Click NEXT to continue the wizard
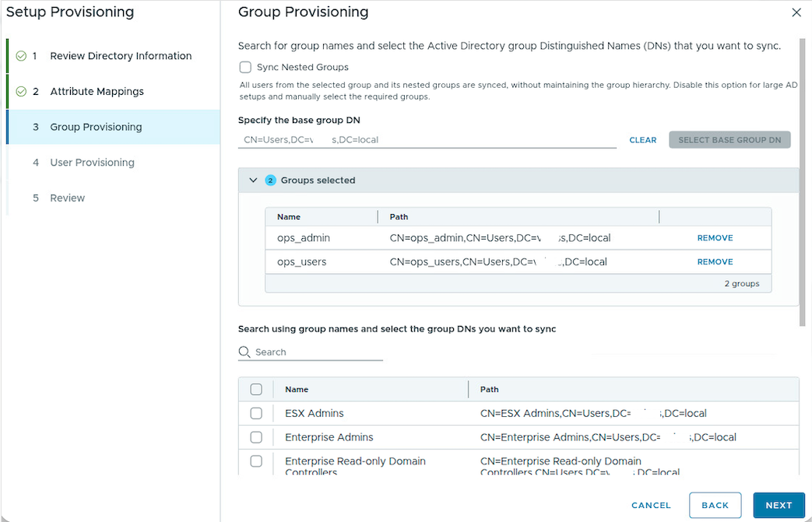 coord(779,505)
